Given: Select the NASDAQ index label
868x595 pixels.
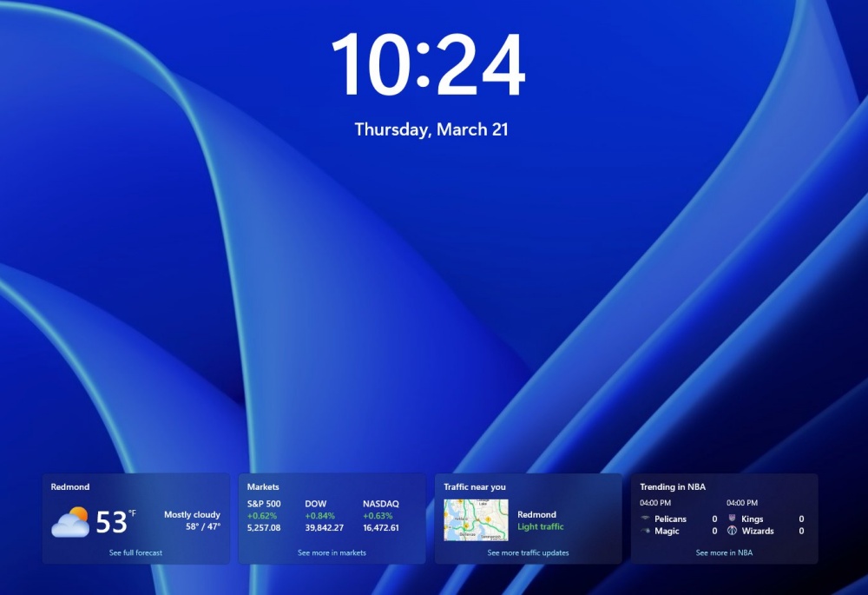Looking at the screenshot, I should pos(381,504).
